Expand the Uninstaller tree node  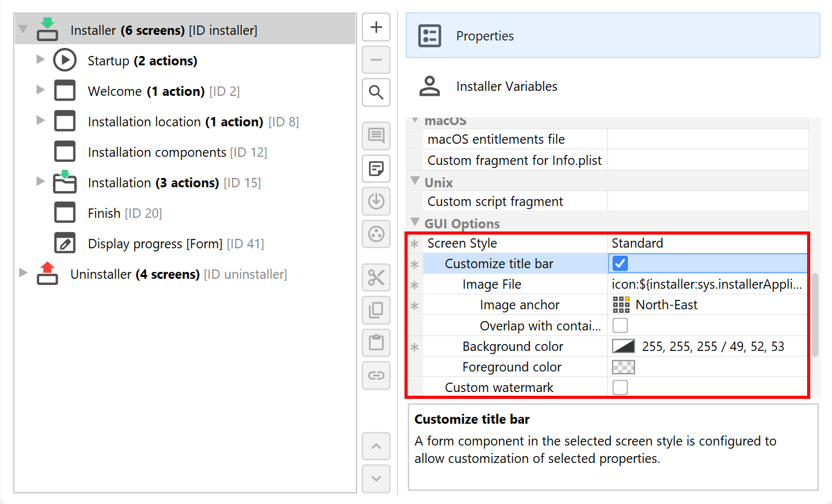(x=23, y=273)
